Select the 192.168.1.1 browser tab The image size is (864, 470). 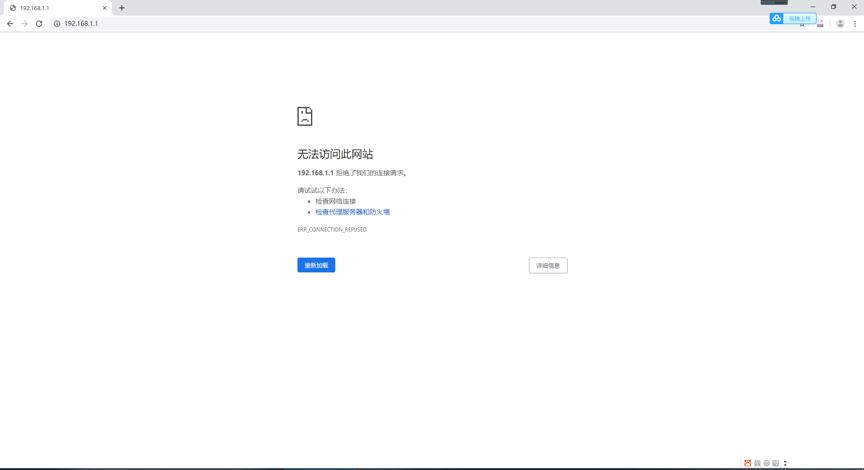58,8
